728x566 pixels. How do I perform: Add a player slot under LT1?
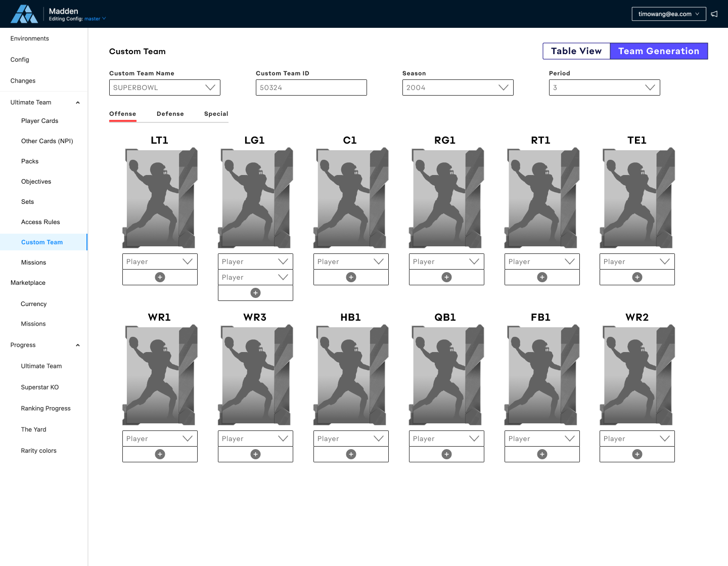pyautogui.click(x=160, y=277)
